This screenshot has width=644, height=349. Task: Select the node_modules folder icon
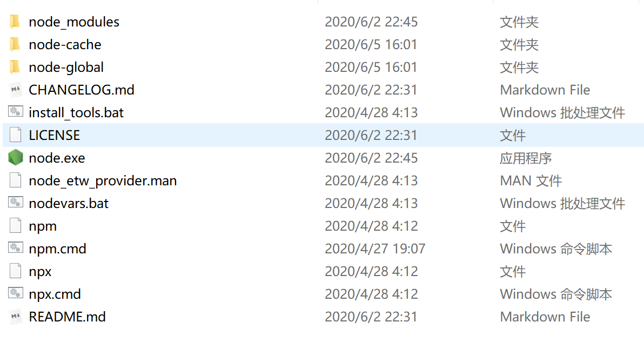pos(15,22)
